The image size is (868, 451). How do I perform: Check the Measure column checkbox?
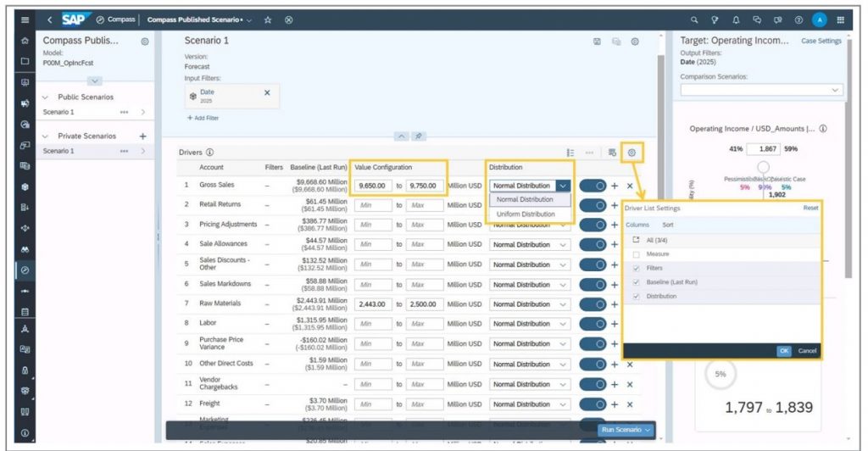click(x=637, y=254)
